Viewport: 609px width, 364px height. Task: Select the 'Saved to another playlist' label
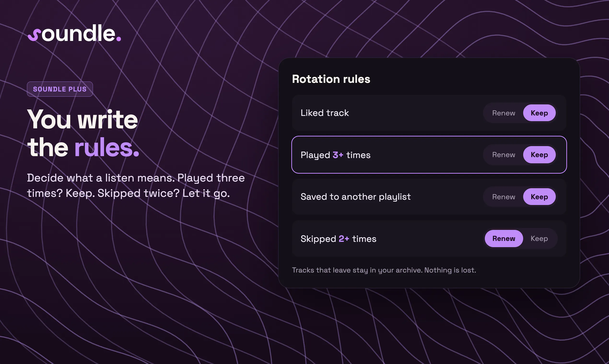(x=356, y=197)
